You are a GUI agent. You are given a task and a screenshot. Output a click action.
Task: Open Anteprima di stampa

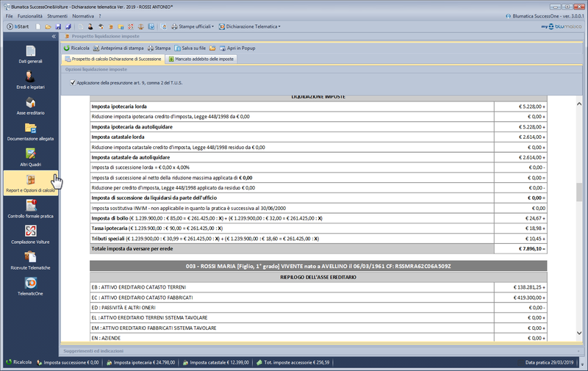[118, 48]
